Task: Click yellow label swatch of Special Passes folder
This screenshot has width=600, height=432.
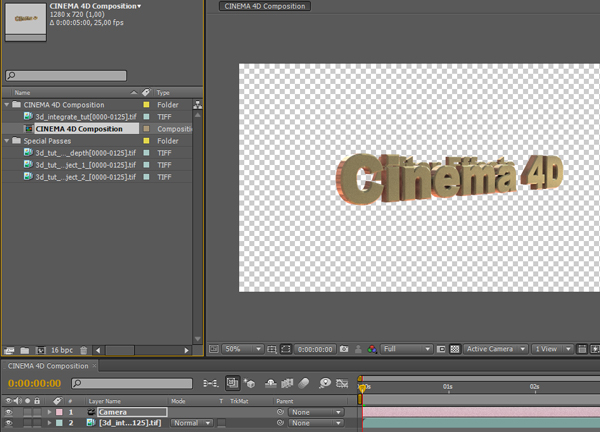Action: (x=146, y=141)
